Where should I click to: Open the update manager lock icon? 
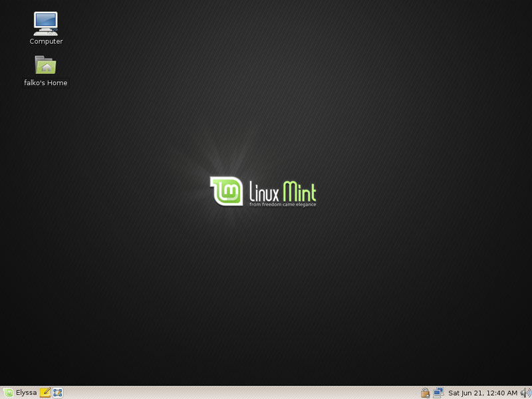pos(426,392)
